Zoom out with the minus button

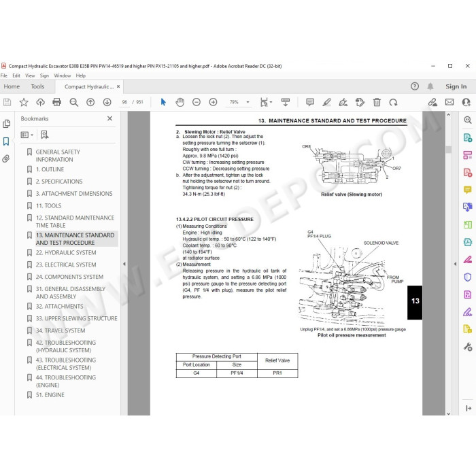pyautogui.click(x=197, y=102)
